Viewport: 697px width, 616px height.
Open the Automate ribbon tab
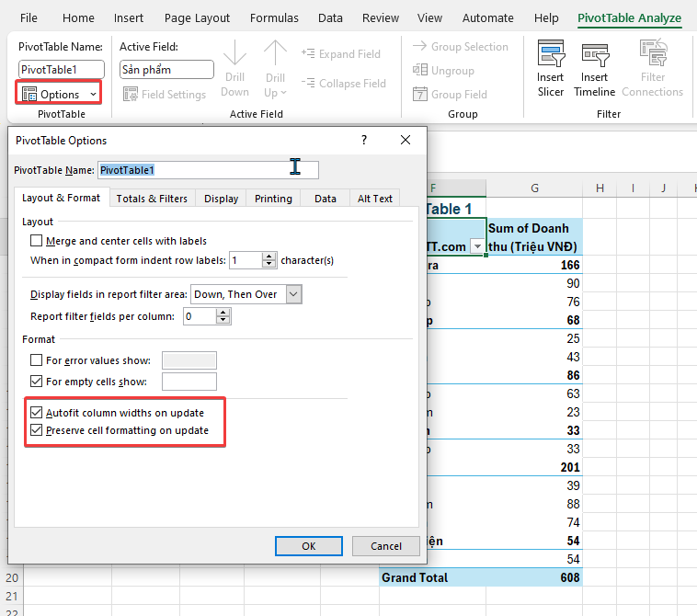(x=487, y=18)
